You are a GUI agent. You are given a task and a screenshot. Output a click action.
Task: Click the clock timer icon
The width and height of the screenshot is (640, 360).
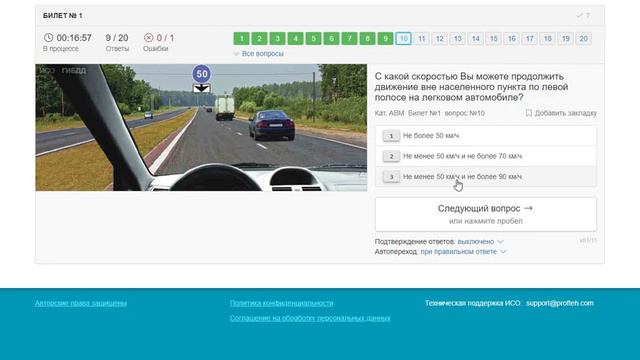coord(48,38)
